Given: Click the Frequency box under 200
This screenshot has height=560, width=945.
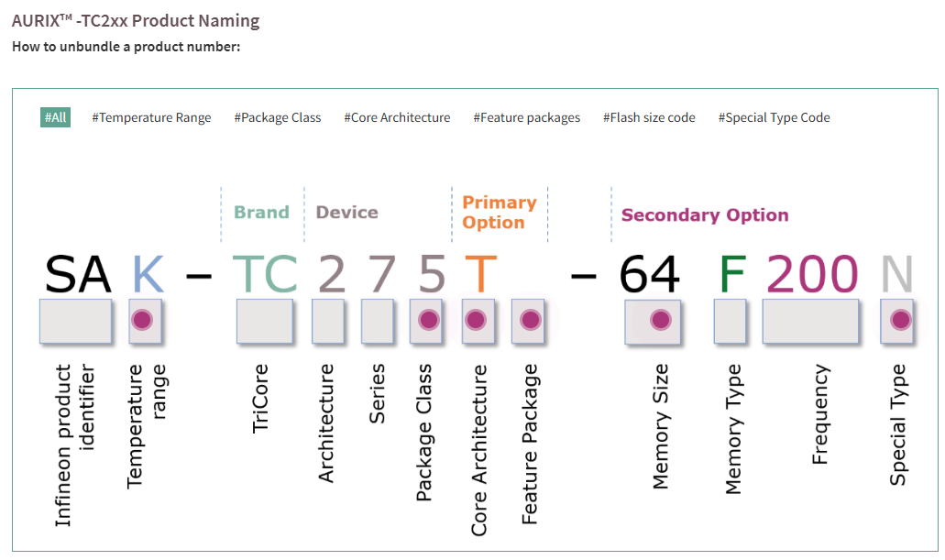Looking at the screenshot, I should [810, 321].
